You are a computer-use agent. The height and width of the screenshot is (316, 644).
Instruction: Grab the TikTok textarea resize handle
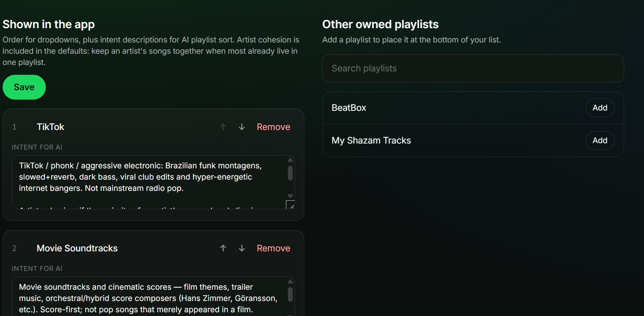pos(290,205)
